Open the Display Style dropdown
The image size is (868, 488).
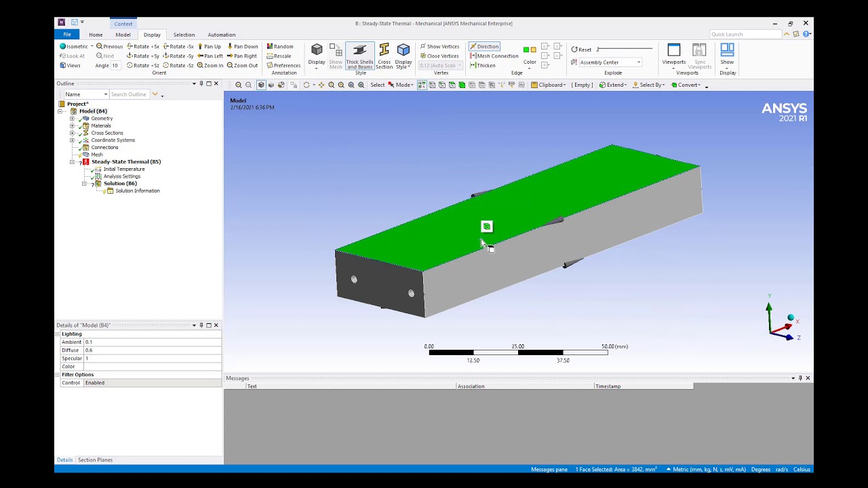point(403,56)
